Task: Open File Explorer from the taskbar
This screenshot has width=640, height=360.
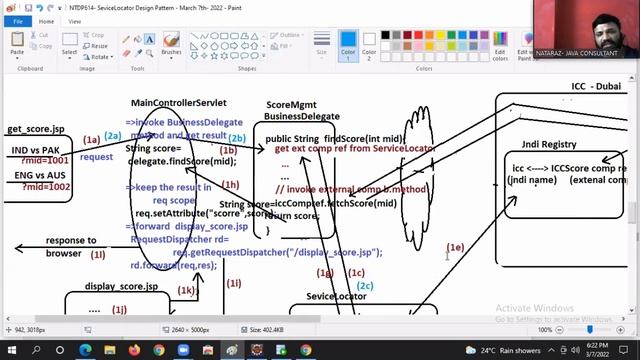Action: coord(110,350)
